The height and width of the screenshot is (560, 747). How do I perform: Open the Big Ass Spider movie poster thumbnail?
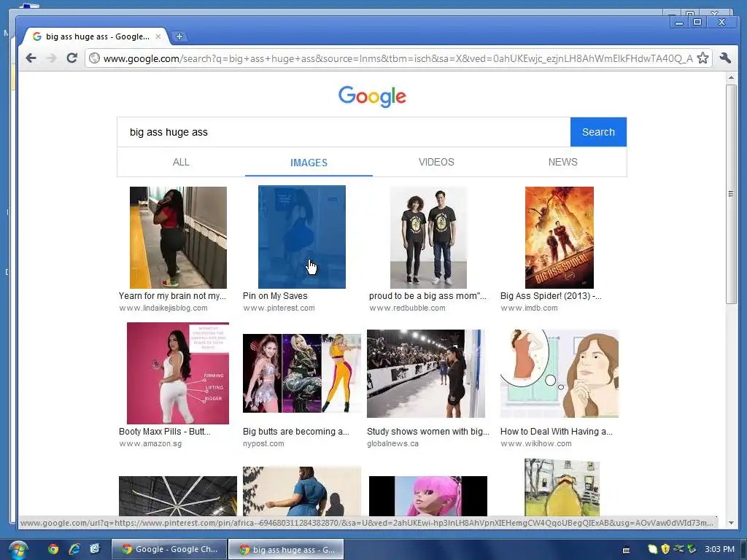560,237
